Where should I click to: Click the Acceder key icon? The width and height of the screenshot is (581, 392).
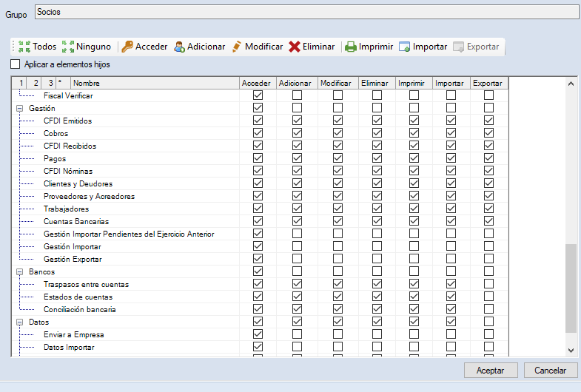click(x=127, y=47)
